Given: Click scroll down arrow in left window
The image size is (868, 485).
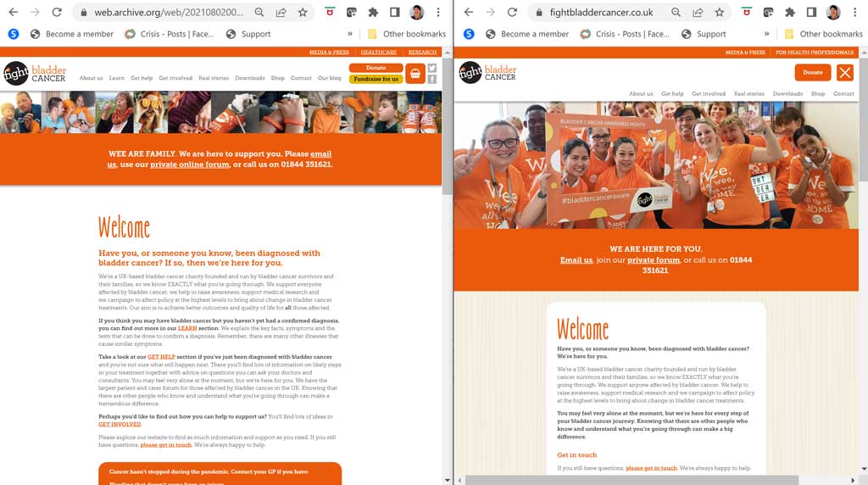Looking at the screenshot, I should 448,480.
